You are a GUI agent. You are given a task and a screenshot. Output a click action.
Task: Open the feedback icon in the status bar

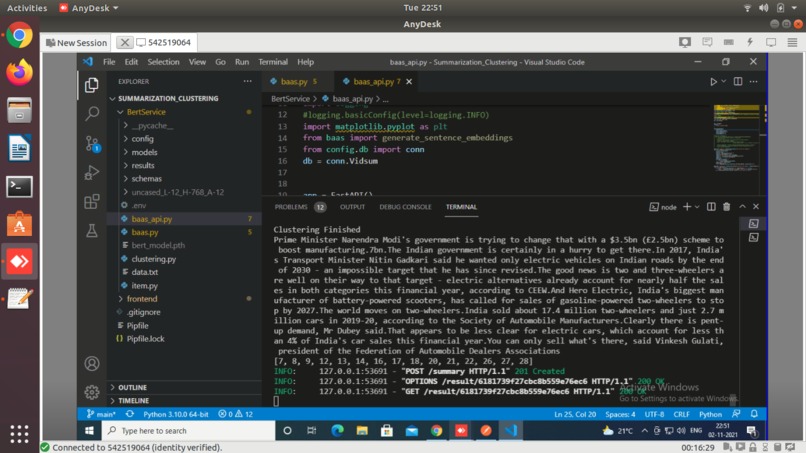(x=736, y=414)
